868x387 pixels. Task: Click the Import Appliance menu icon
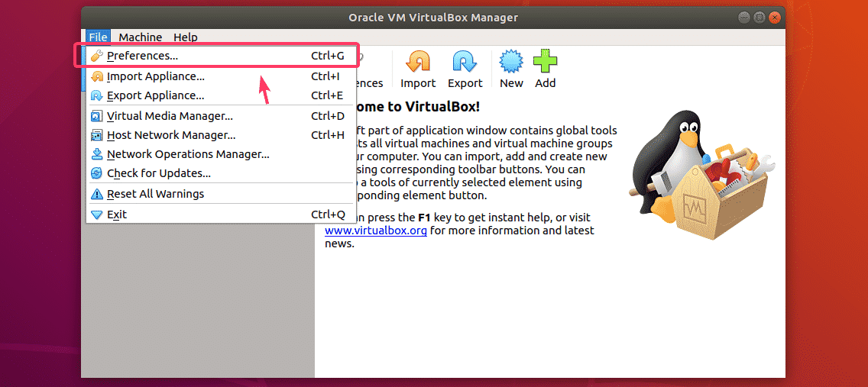[x=97, y=76]
